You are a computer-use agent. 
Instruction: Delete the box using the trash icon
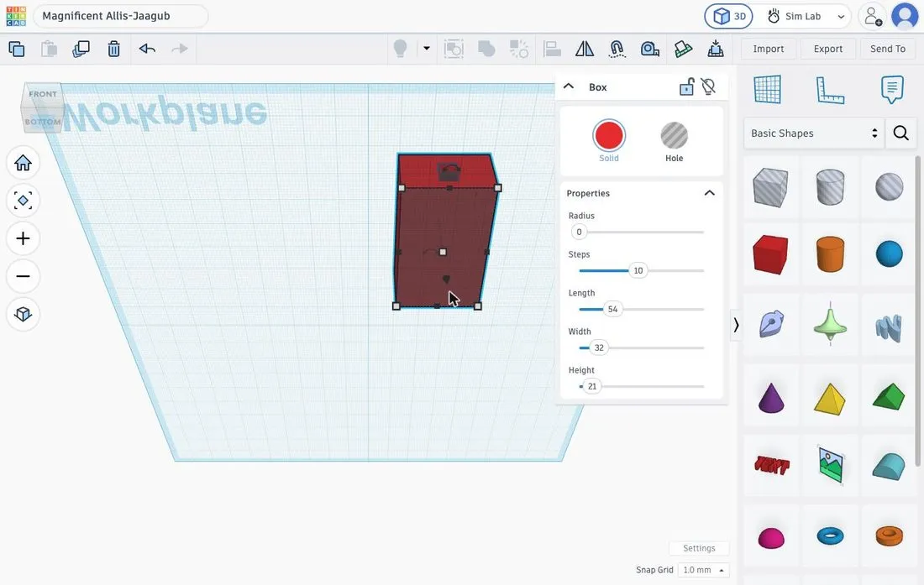(113, 49)
